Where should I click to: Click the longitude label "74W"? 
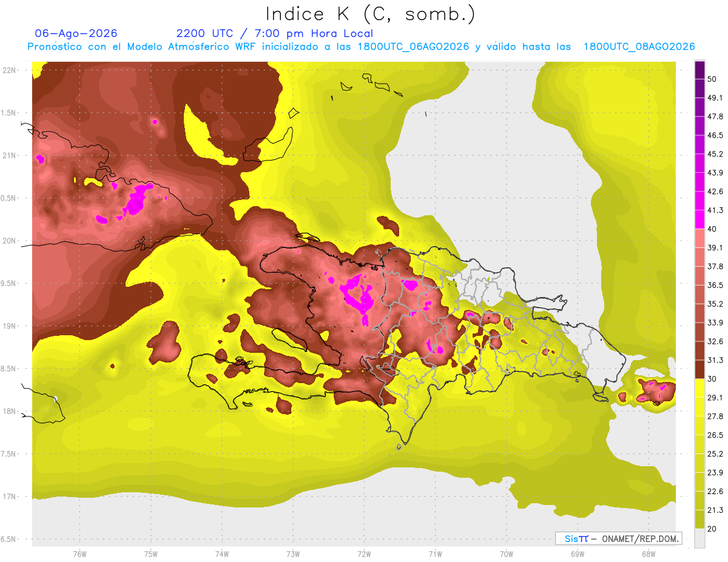point(222,554)
